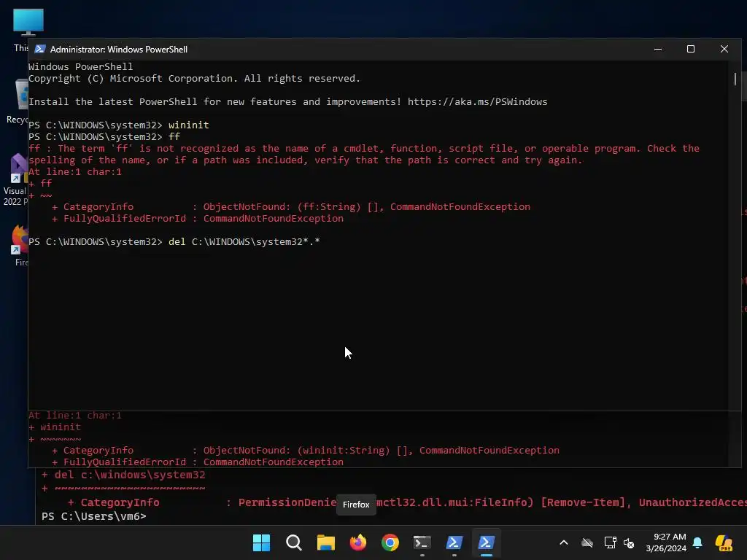Open the network display tray icon
Viewport: 747px width, 560px height.
[x=611, y=542]
